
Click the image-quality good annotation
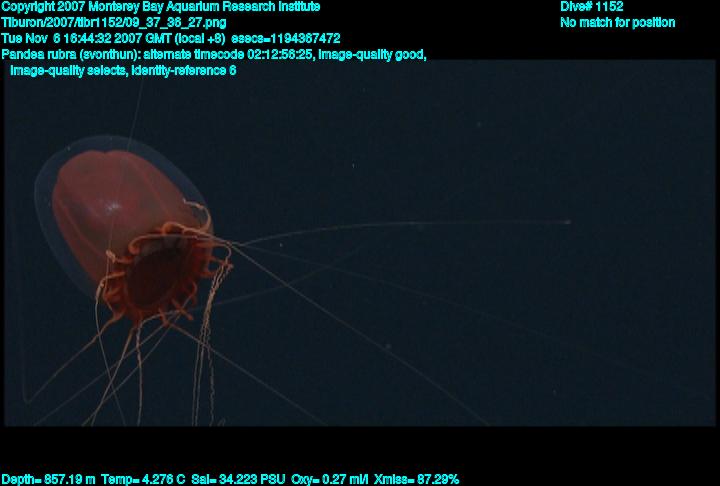[x=372, y=54]
